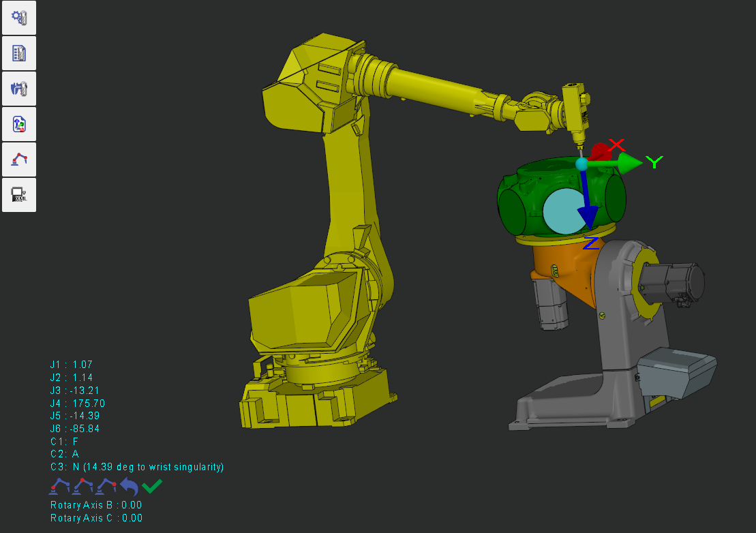Click the XML export icon
The width and height of the screenshot is (756, 533).
click(x=19, y=195)
